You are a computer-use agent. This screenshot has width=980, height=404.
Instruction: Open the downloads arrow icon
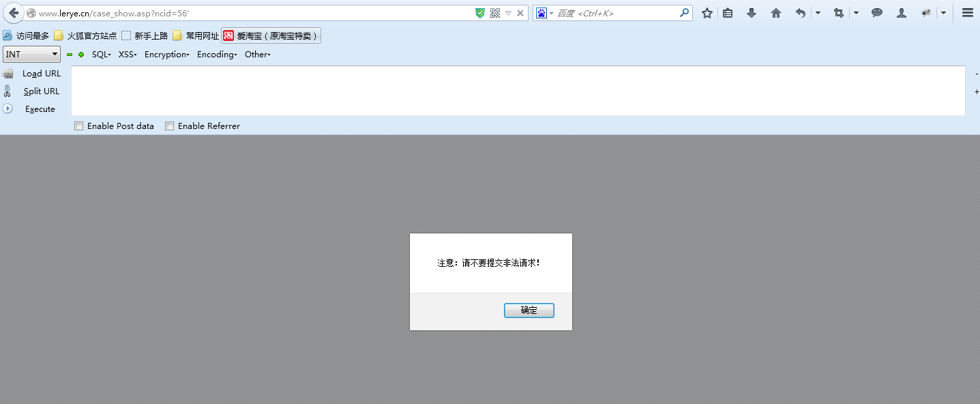[x=752, y=13]
